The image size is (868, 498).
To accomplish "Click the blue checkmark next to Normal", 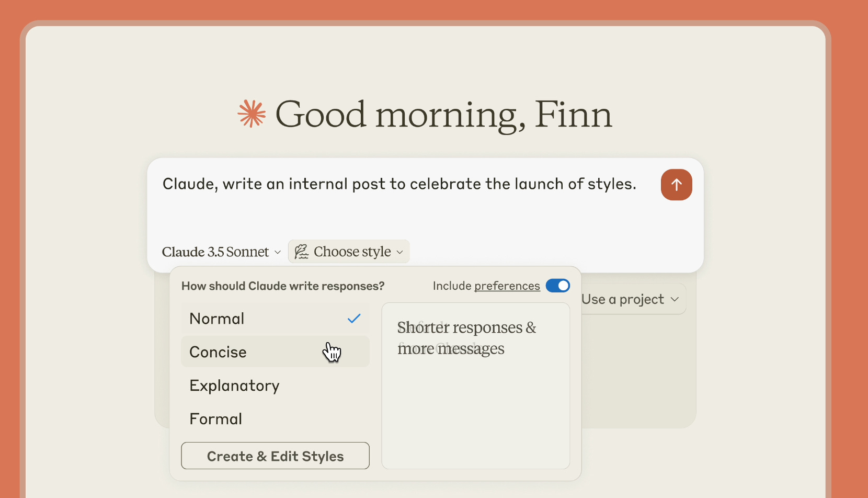I will click(354, 318).
